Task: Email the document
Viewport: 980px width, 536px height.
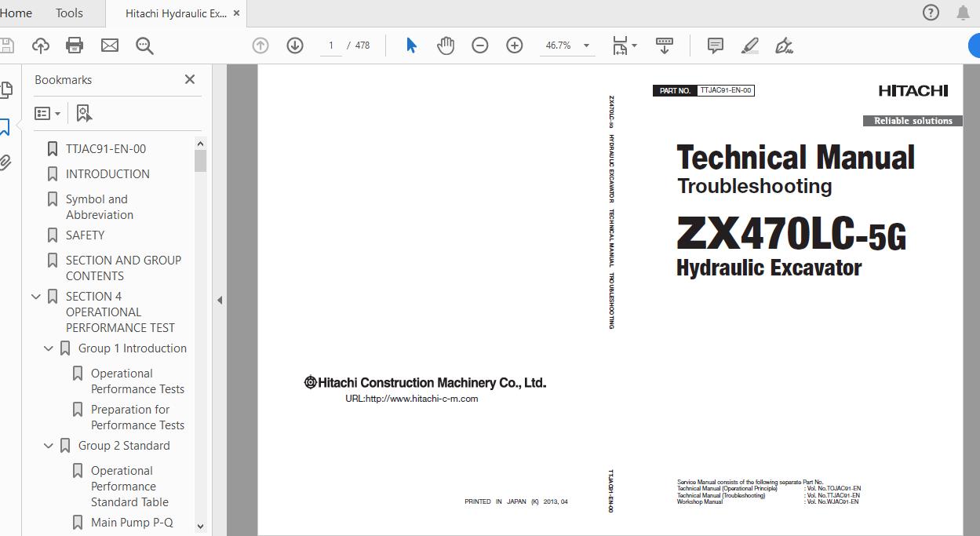Action: (110, 45)
